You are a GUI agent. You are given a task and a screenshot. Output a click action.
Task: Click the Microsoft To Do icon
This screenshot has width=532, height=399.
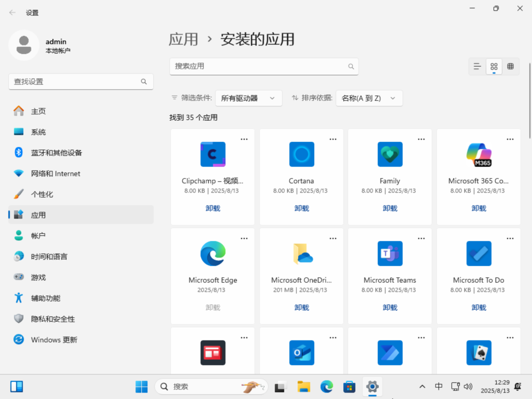(478, 254)
